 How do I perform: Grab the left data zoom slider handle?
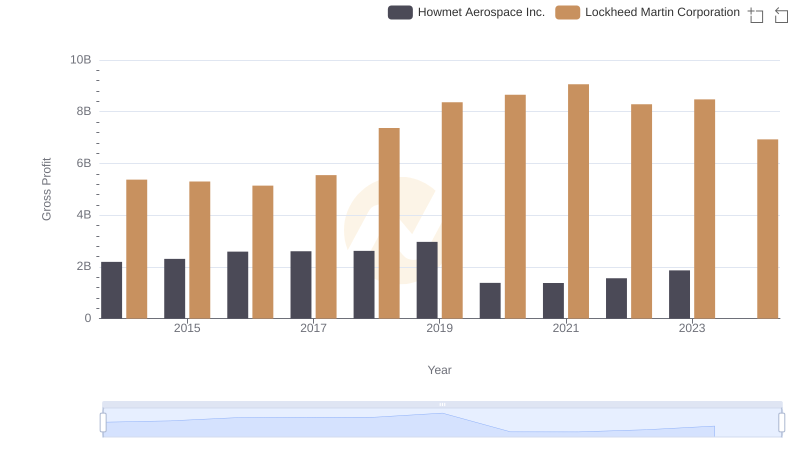tap(103, 422)
